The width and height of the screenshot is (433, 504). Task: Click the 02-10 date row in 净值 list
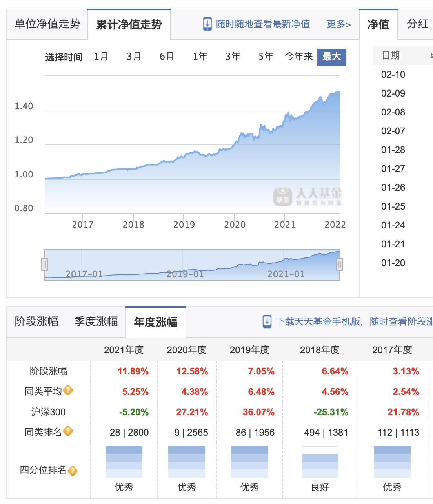coord(393,75)
